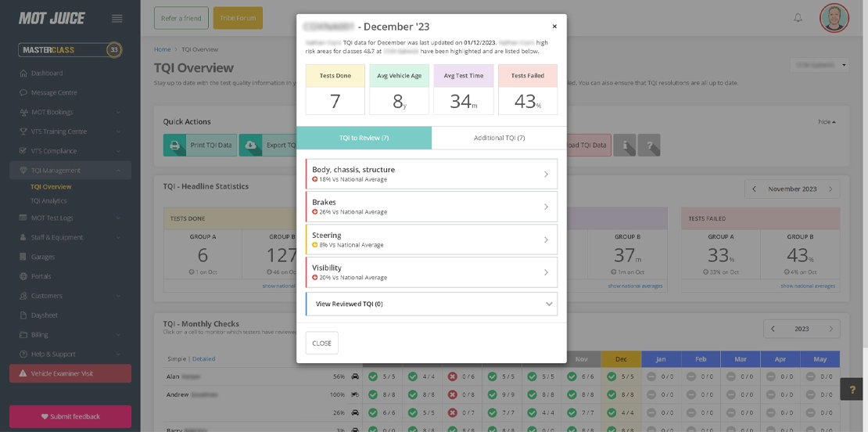Image resolution: width=868 pixels, height=432 pixels.
Task: Collapse the TQI Management sidebar menu
Action: (70, 171)
